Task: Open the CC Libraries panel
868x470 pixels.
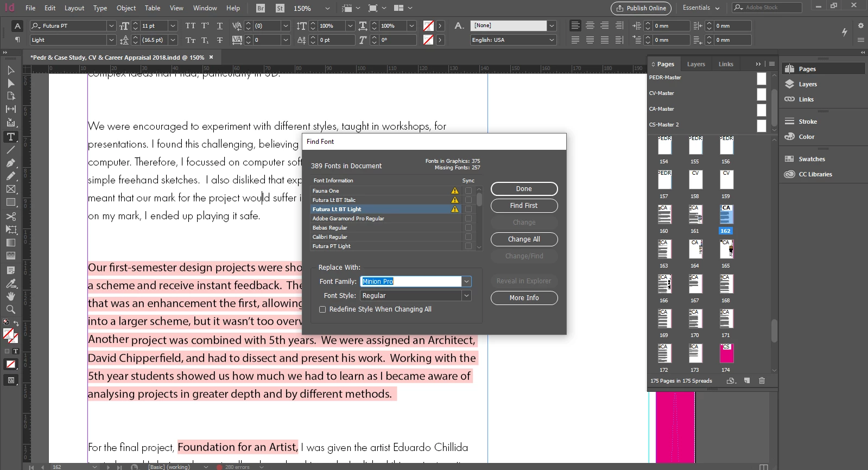Action: tap(808, 174)
